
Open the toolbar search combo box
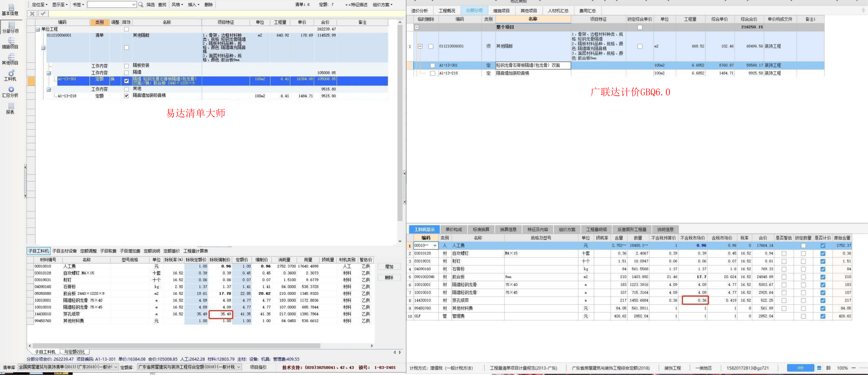(x=112, y=5)
